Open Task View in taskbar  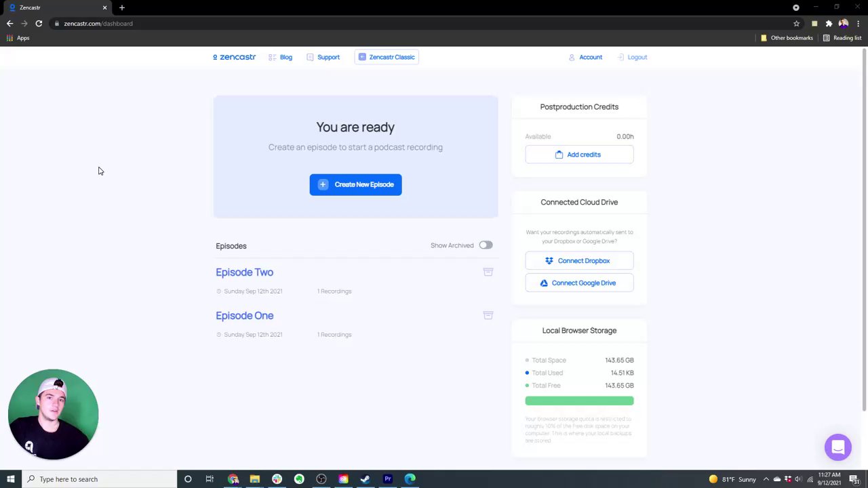(x=210, y=479)
